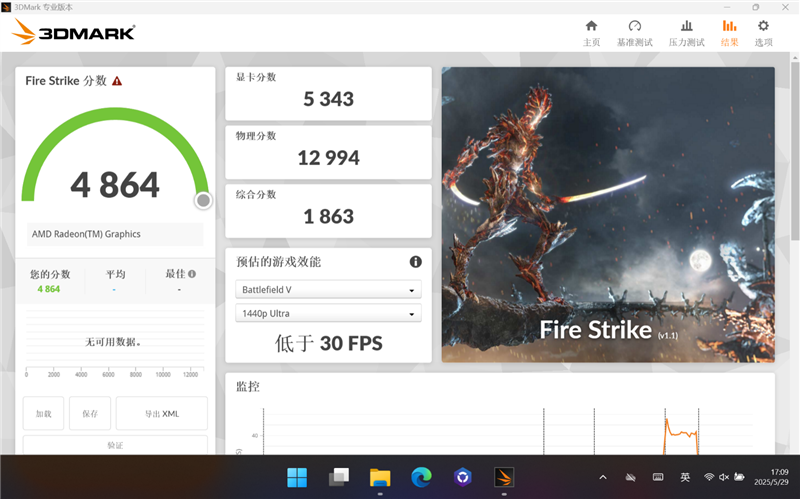Screen dimensions: 800x499
Task: Open the 选项 options tab
Action: click(763, 33)
